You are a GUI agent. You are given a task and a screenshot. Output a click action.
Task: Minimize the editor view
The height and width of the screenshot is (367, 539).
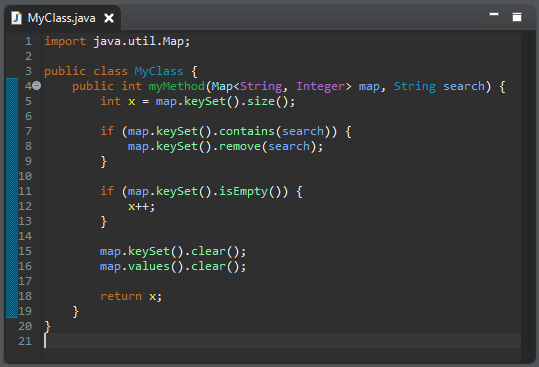[x=494, y=14]
